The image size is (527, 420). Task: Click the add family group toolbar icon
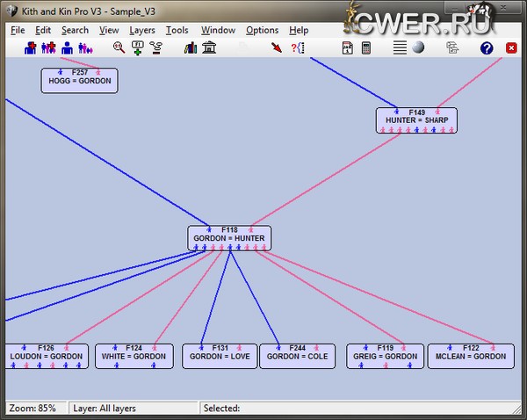coord(47,47)
